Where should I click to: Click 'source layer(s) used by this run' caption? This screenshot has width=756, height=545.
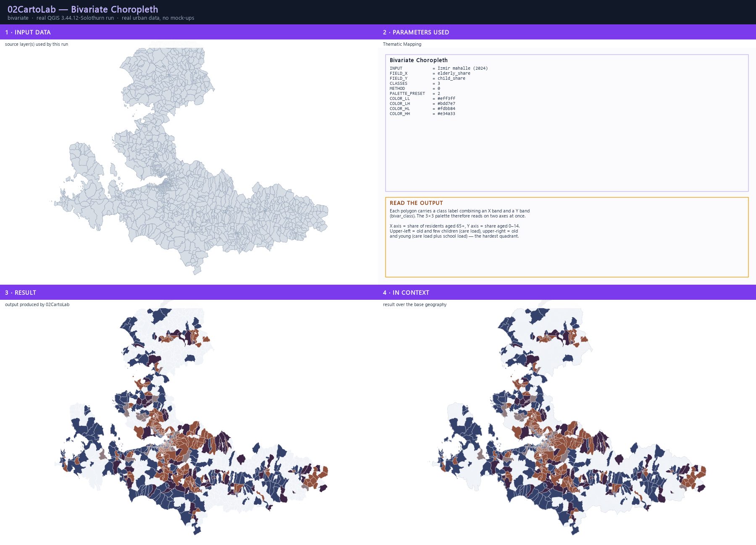point(37,44)
